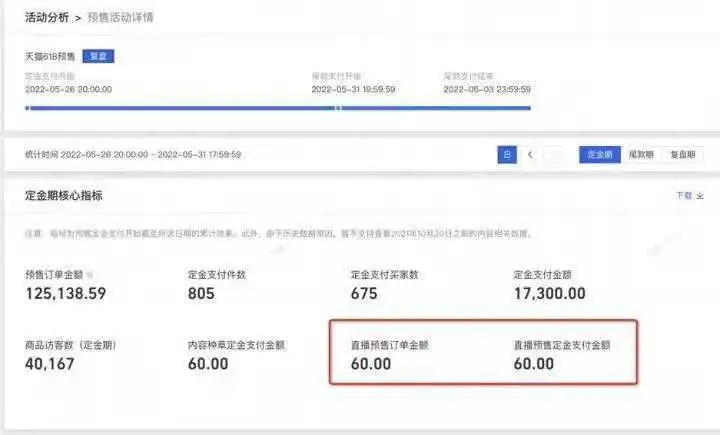Click the 定金支付件数 value 805
Viewport: 720px width, 435px height.
pyautogui.click(x=201, y=294)
